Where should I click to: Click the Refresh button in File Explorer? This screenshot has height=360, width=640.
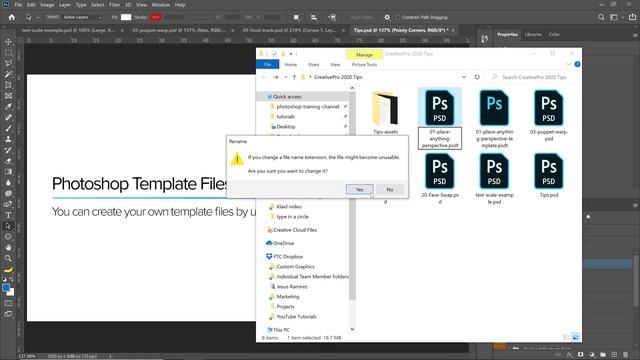point(477,77)
